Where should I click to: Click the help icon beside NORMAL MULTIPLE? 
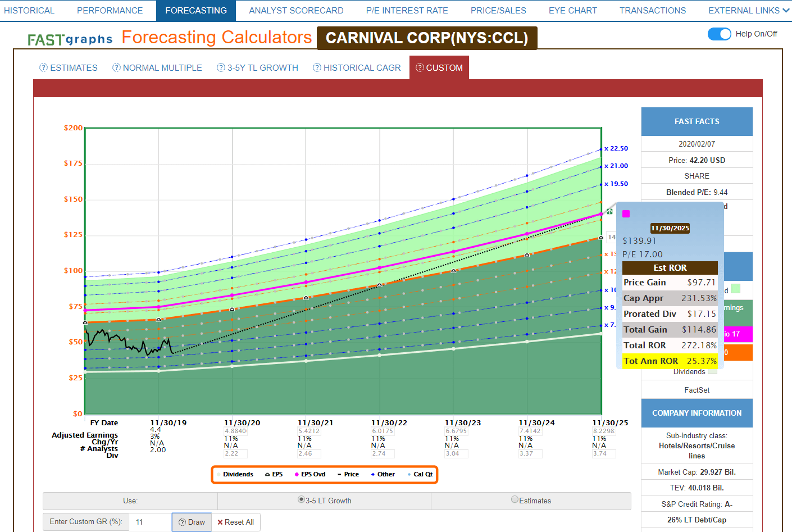(116, 68)
